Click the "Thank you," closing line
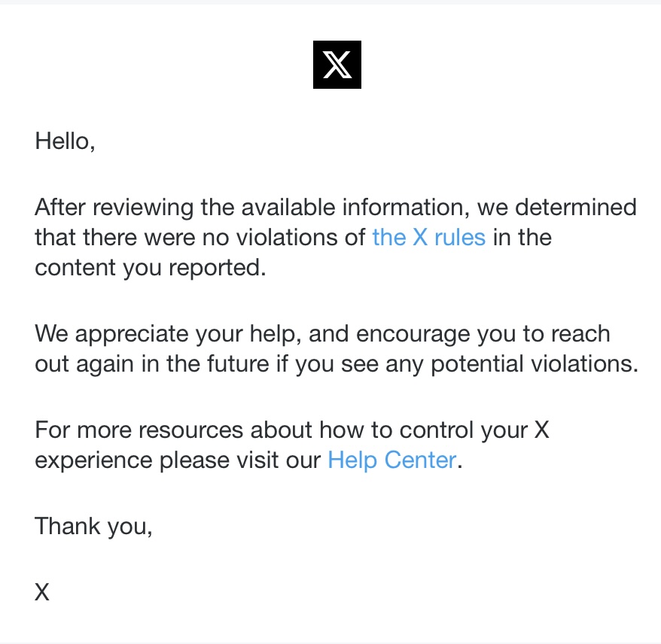The width and height of the screenshot is (661, 644). [93, 527]
